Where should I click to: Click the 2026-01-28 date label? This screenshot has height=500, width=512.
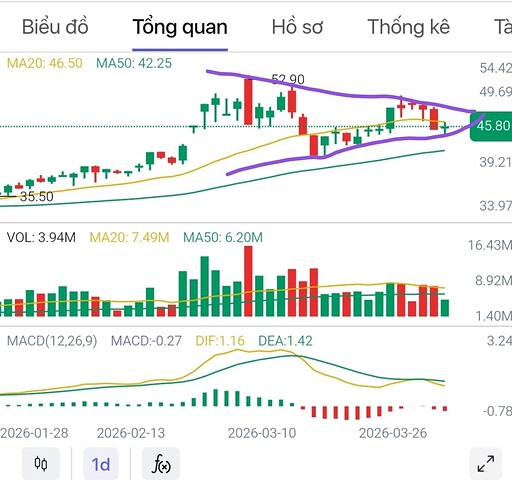[x=34, y=433]
